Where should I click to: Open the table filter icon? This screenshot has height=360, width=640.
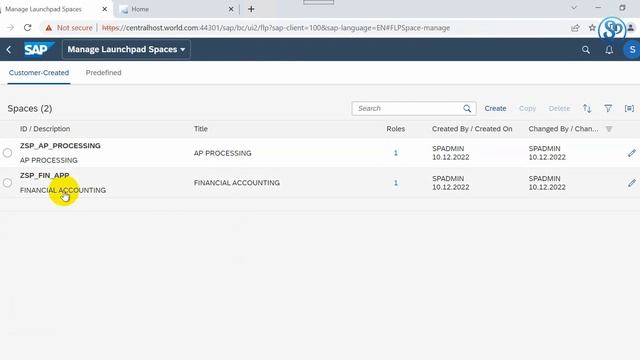coord(608,109)
